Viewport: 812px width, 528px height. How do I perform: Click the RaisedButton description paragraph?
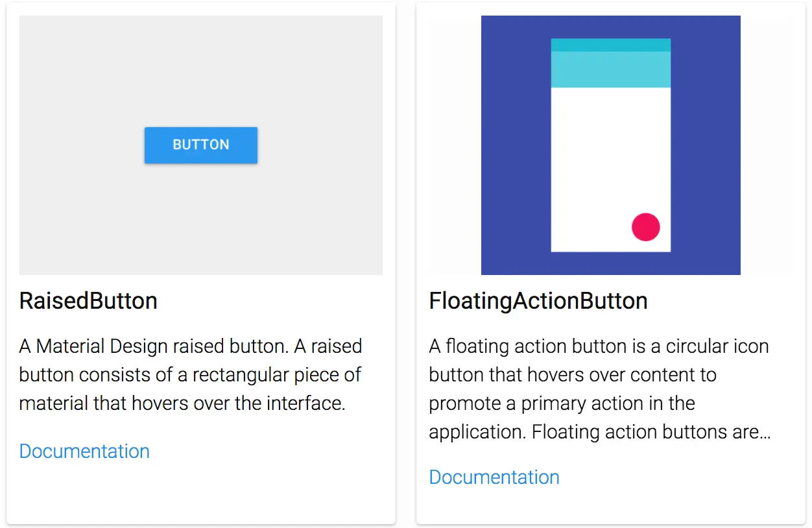pyautogui.click(x=191, y=375)
